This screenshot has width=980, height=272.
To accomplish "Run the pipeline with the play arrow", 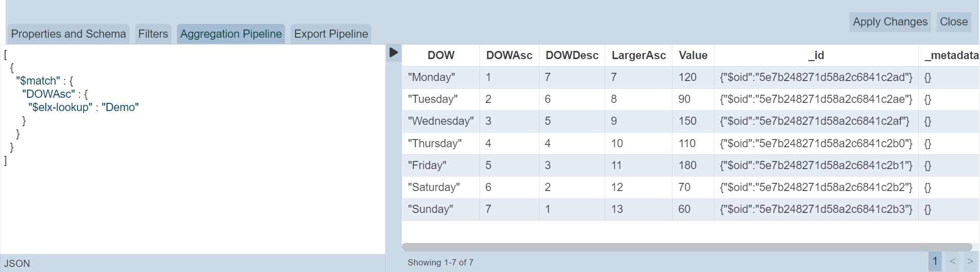I will [394, 52].
